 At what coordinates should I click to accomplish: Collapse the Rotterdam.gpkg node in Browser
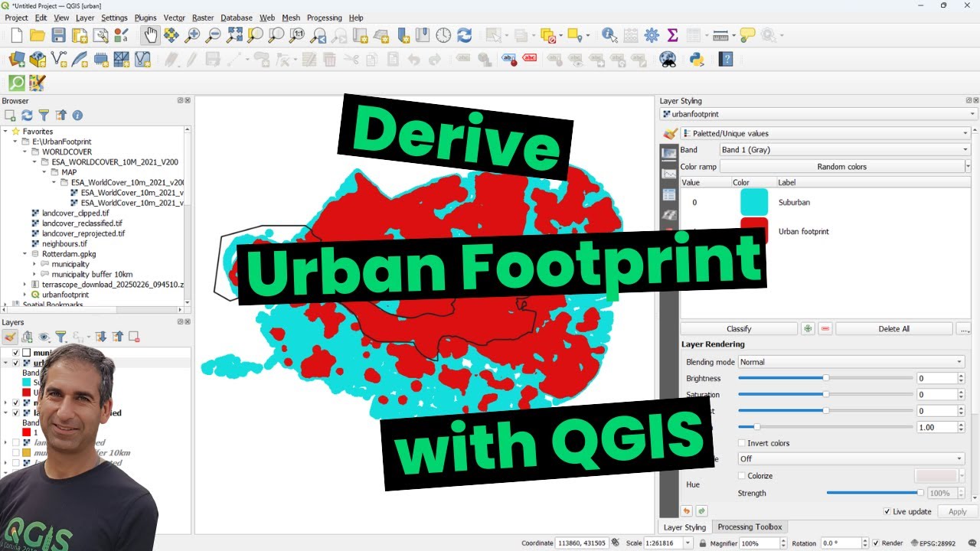[25, 253]
